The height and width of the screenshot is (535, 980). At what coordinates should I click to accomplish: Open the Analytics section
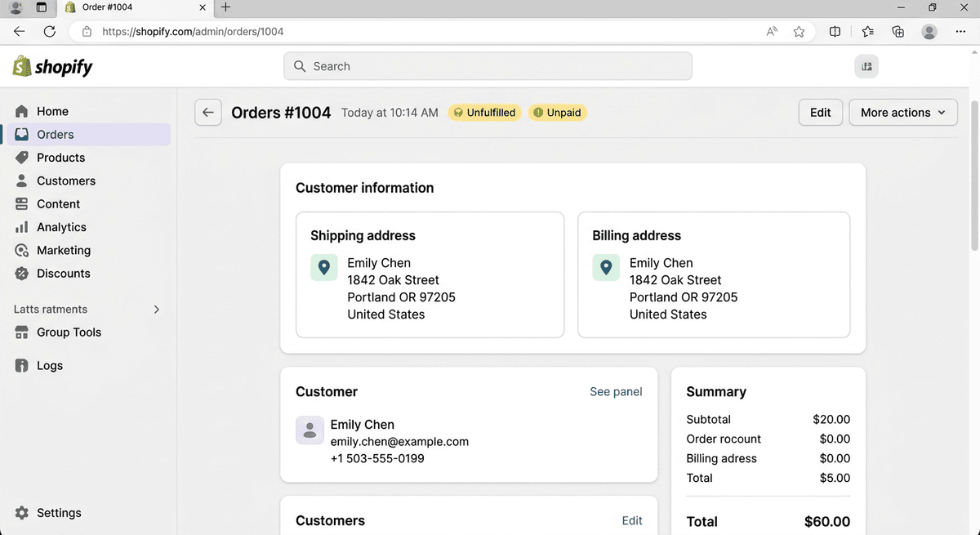click(22, 226)
